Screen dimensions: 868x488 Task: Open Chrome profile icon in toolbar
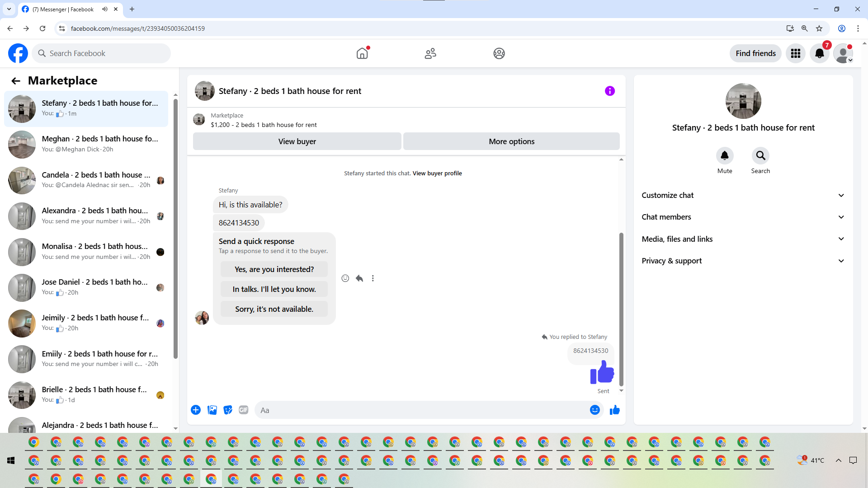coord(842,28)
